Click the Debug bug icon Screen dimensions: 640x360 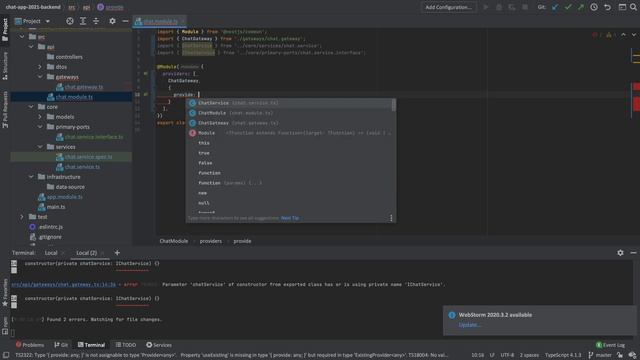(x=499, y=7)
